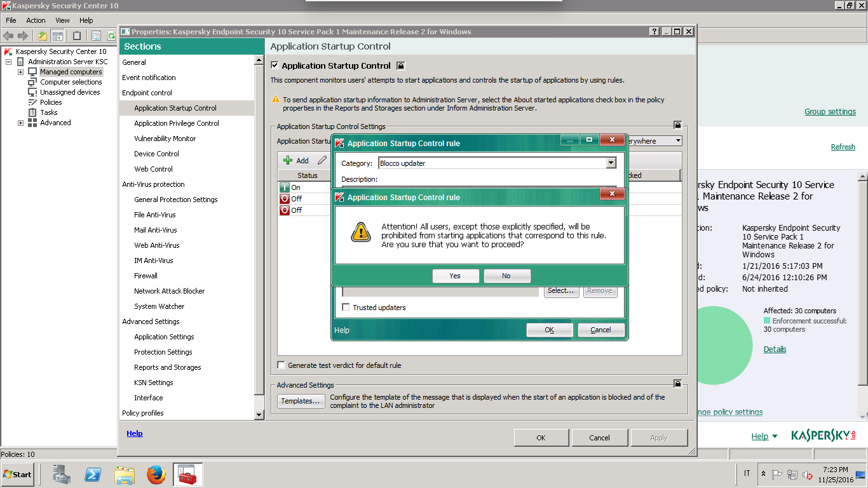Click Yes in the Attention dialog
Screen dimensions: 868x488
455,276
